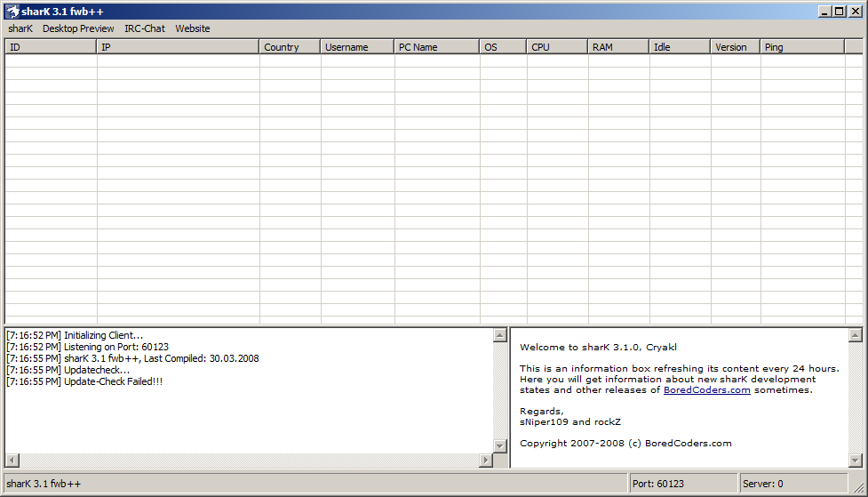Maximize the sharK window

point(840,12)
